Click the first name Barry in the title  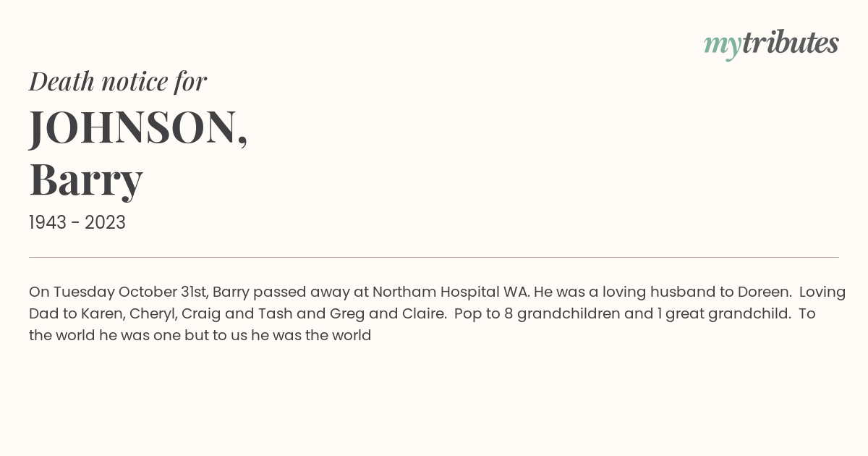pyautogui.click(x=86, y=180)
